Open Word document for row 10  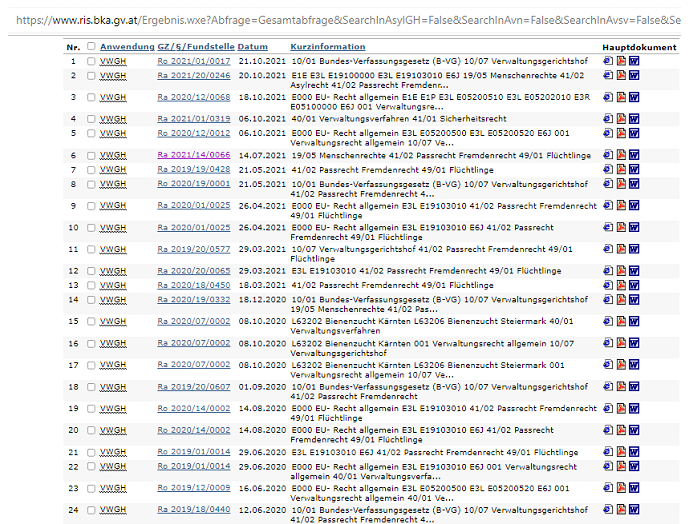click(x=634, y=227)
